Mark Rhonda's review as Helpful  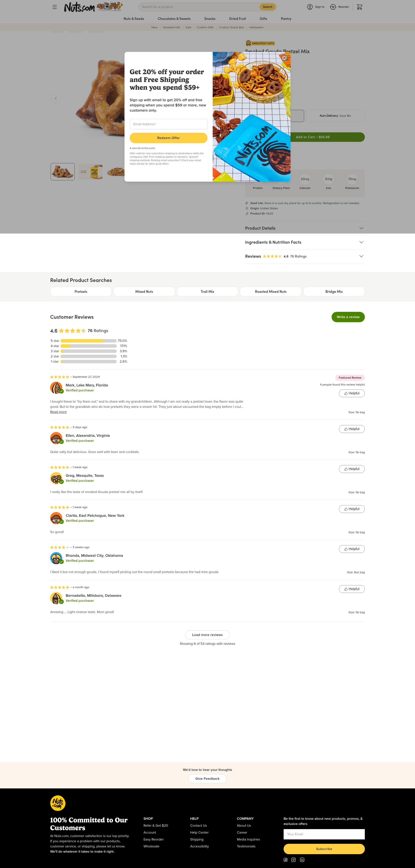(352, 549)
